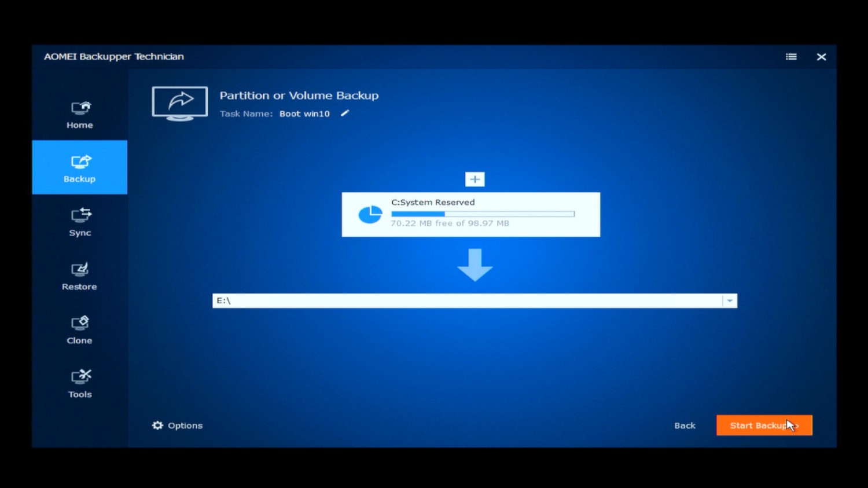Click the Partition or Volume Backup monitor icon
868x488 pixels.
coord(180,104)
